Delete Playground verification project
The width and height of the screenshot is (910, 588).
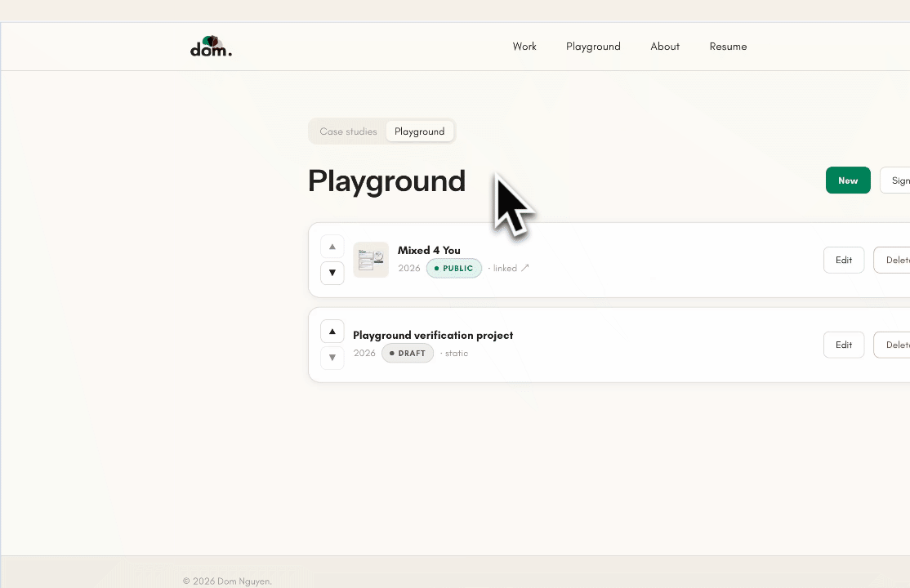892,345
